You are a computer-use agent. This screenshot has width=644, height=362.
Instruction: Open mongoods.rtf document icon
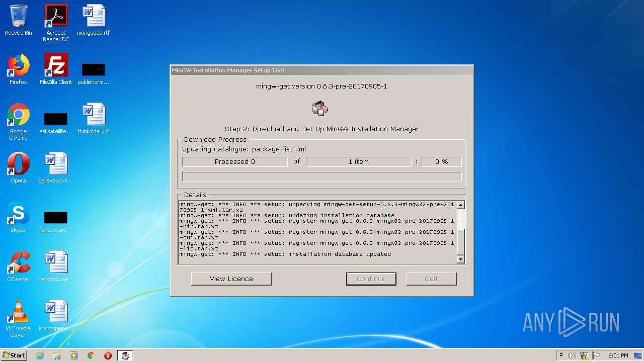pyautogui.click(x=94, y=20)
